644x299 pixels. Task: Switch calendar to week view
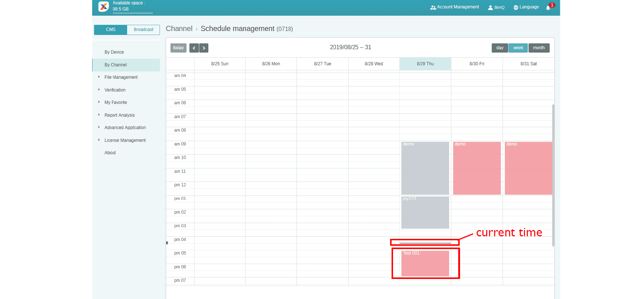(x=518, y=48)
